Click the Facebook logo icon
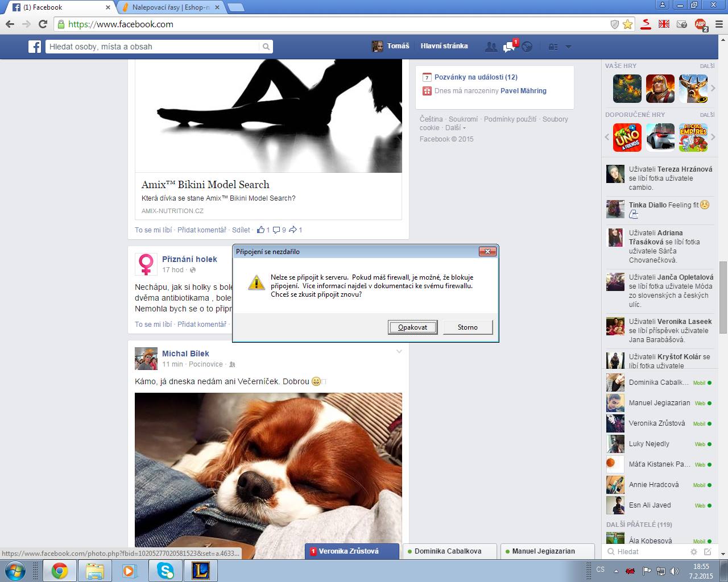Viewport: 728px width, 582px height. coord(35,47)
